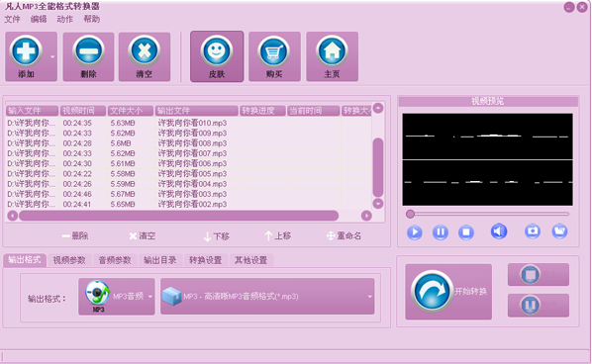Take a snapshot with the camera icon
Screen dimensions: 592x364
pyautogui.click(x=533, y=230)
